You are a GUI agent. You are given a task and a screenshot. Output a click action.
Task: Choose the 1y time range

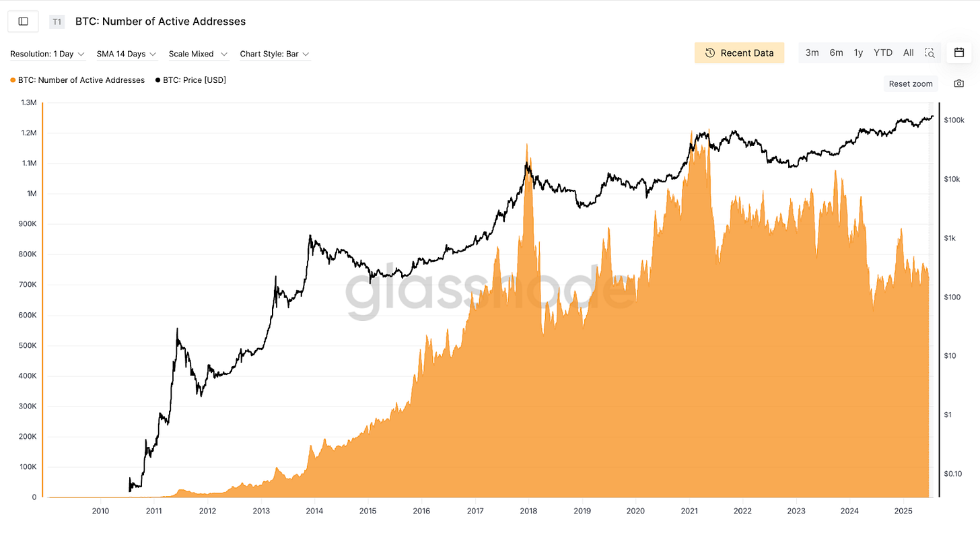click(858, 52)
